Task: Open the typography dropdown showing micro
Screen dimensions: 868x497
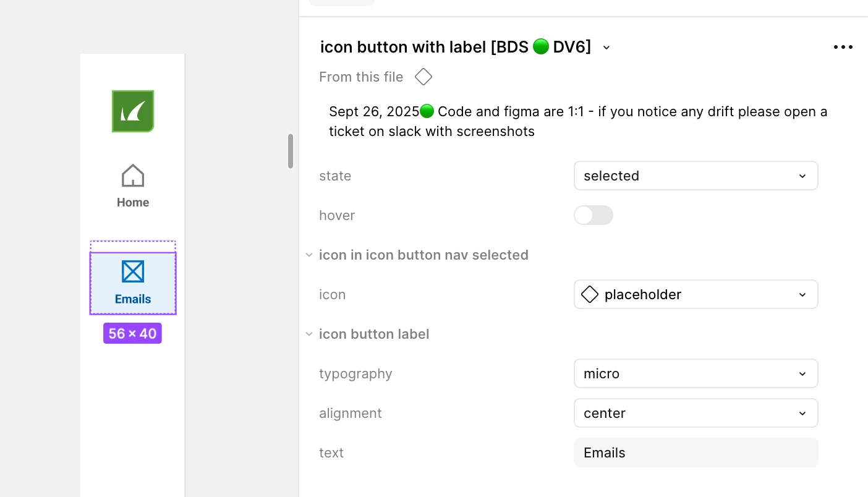Action: [696, 374]
